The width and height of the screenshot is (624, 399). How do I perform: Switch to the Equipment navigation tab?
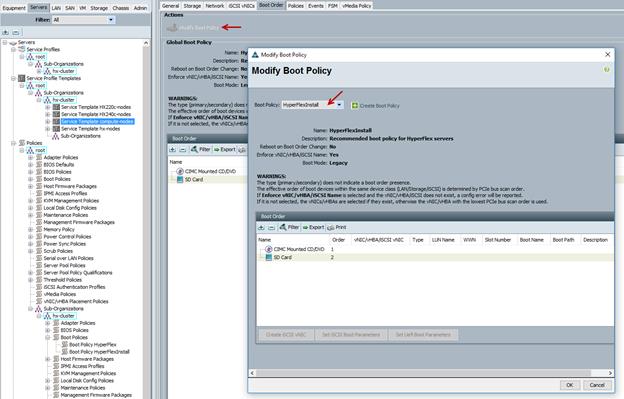tap(14, 8)
